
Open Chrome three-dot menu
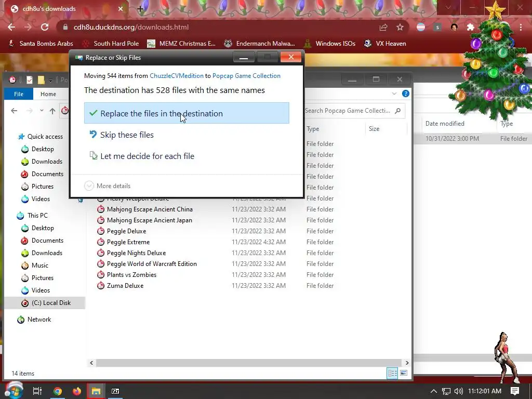click(x=521, y=27)
